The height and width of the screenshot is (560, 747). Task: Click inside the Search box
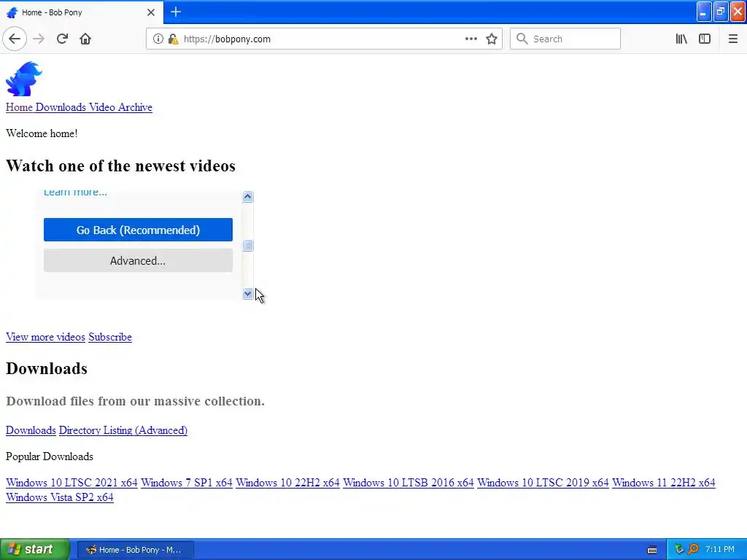pos(565,39)
